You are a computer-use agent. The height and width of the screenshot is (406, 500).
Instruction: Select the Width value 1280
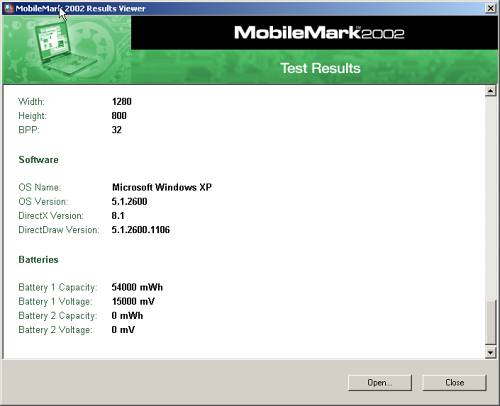(122, 101)
